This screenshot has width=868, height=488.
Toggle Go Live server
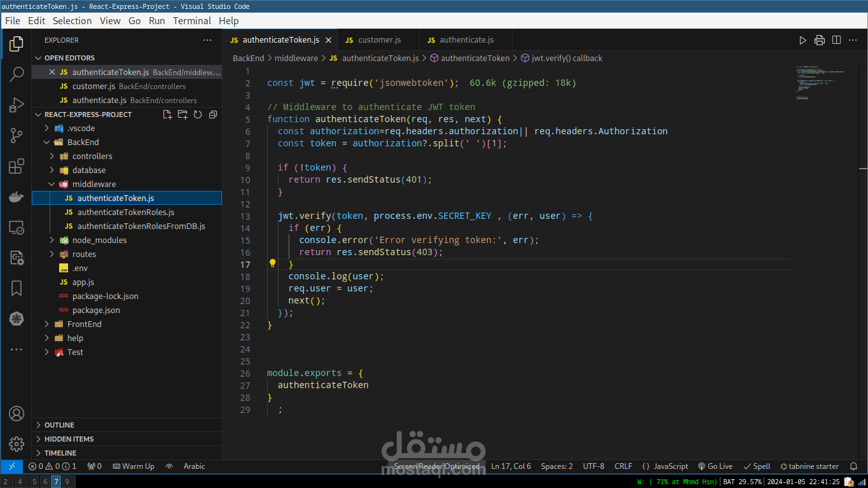coord(715,466)
